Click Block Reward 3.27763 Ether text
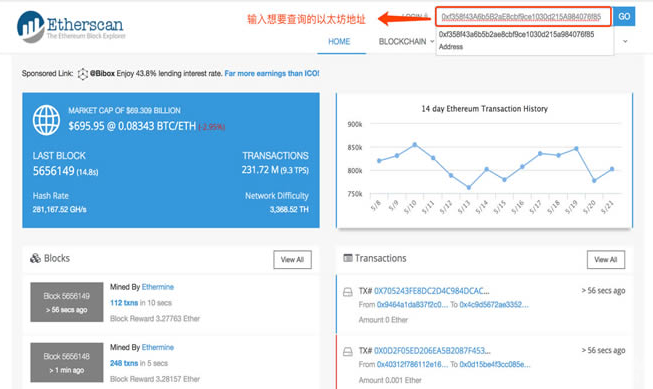 tap(155, 319)
